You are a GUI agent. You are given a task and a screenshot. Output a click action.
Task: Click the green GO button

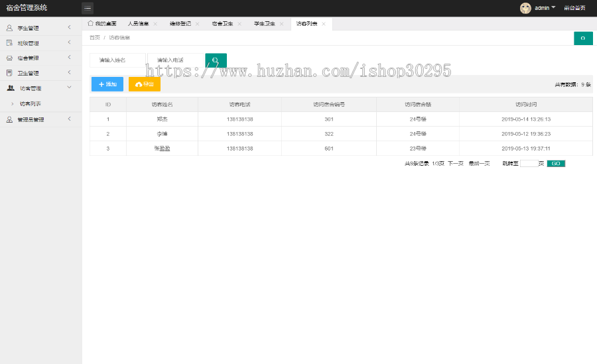coord(556,163)
